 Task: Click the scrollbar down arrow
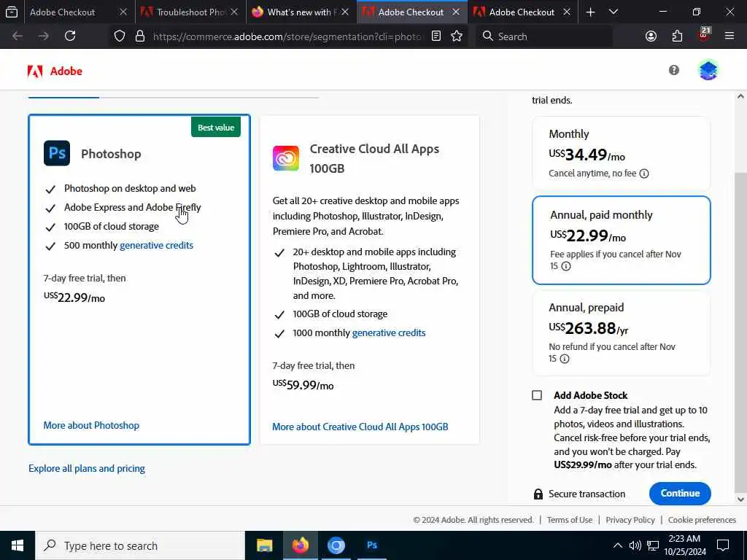pyautogui.click(x=740, y=499)
